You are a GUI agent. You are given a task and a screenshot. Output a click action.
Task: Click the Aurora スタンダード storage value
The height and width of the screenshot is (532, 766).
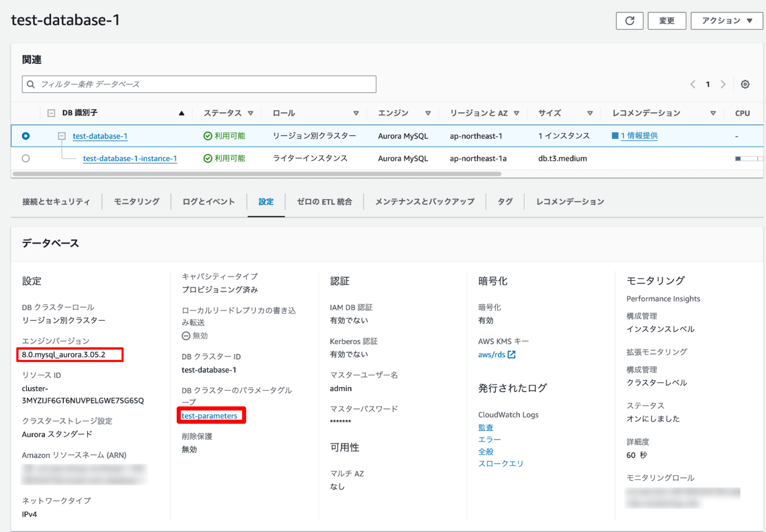(x=57, y=434)
